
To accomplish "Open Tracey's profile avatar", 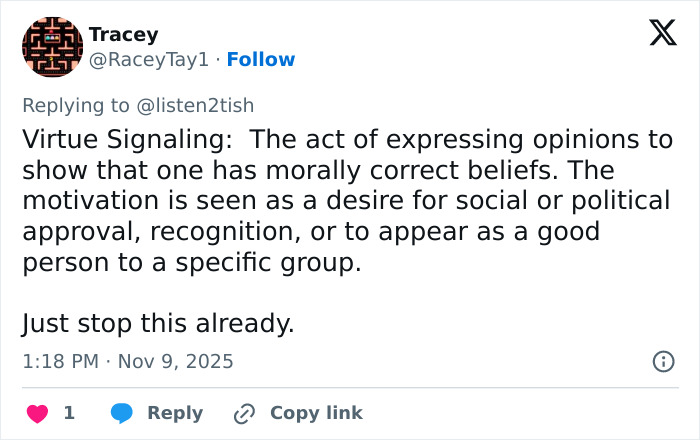I will [52, 47].
